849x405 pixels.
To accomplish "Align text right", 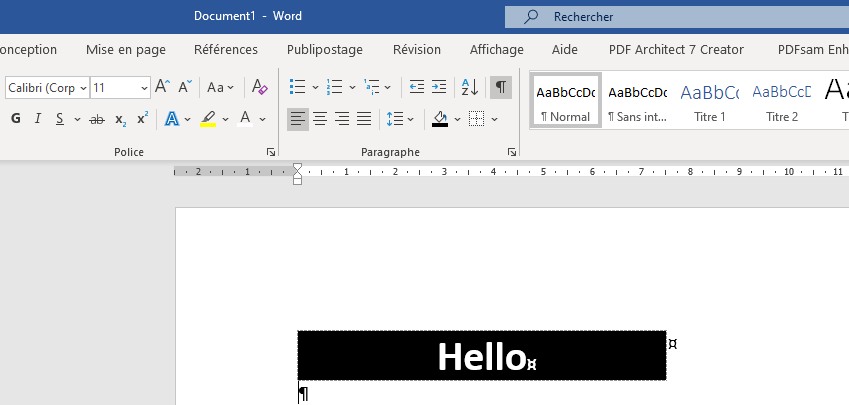I will coord(342,119).
